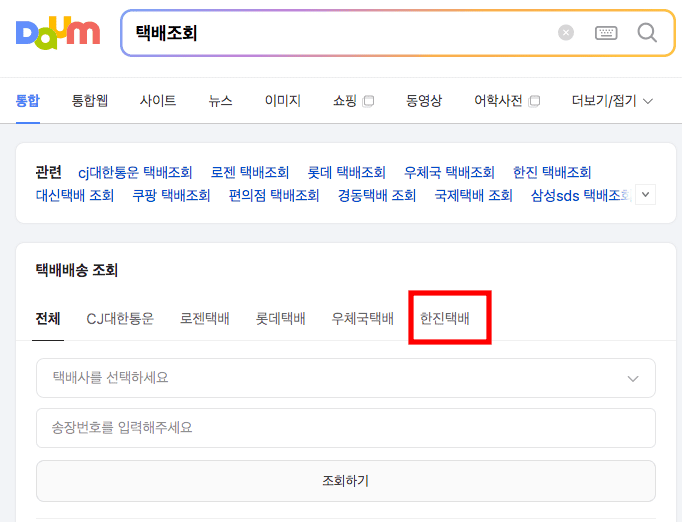Open related search 롯데 택배조회
The width and height of the screenshot is (682, 522).
click(x=347, y=173)
